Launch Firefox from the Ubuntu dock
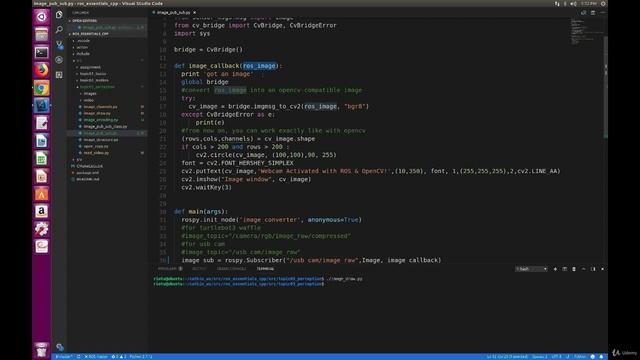The width and height of the screenshot is (640, 360). (x=41, y=70)
